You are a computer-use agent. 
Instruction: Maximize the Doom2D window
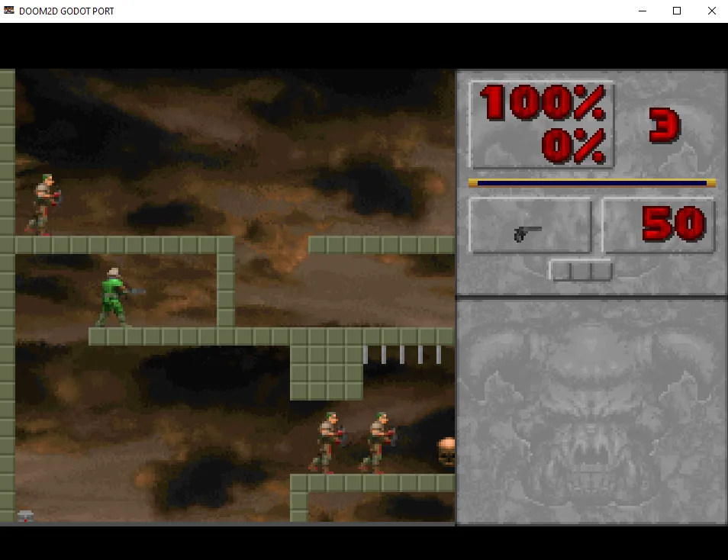coord(677,11)
